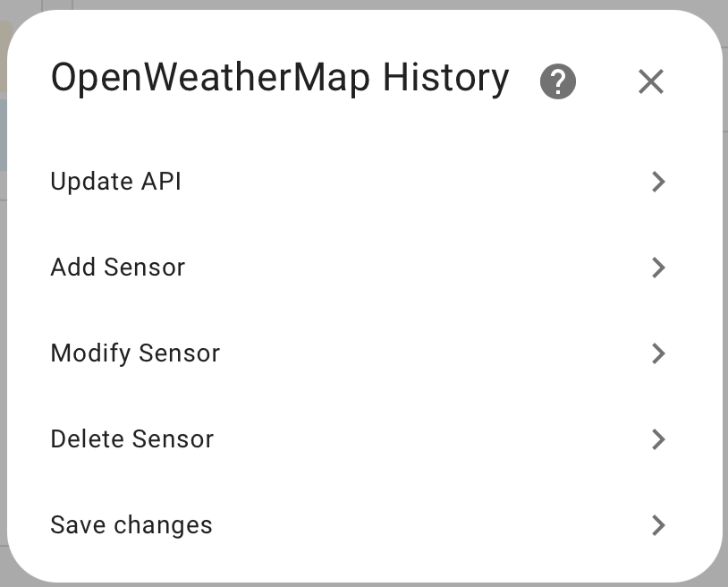Image resolution: width=728 pixels, height=587 pixels.
Task: Choose the Modify Sensor option
Action: click(135, 353)
